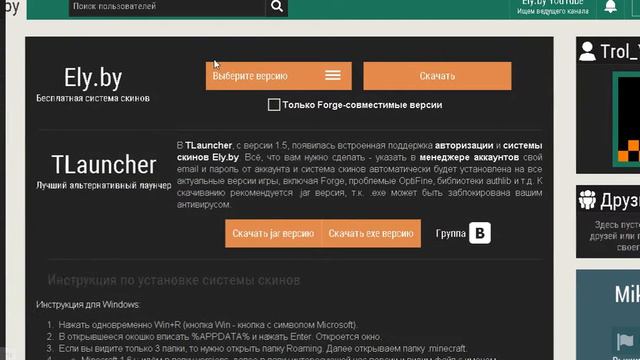
Task: Click 'Бесплатная система скинов' subtitle
Action: tap(93, 98)
